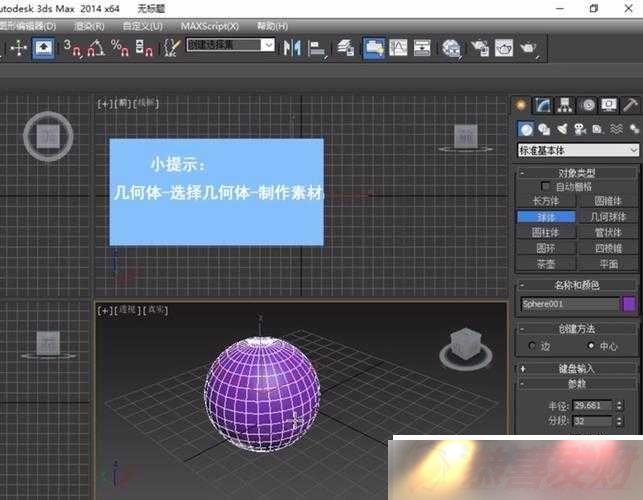643x500 pixels.
Task: Select the Geometry category icon
Action: [x=526, y=129]
